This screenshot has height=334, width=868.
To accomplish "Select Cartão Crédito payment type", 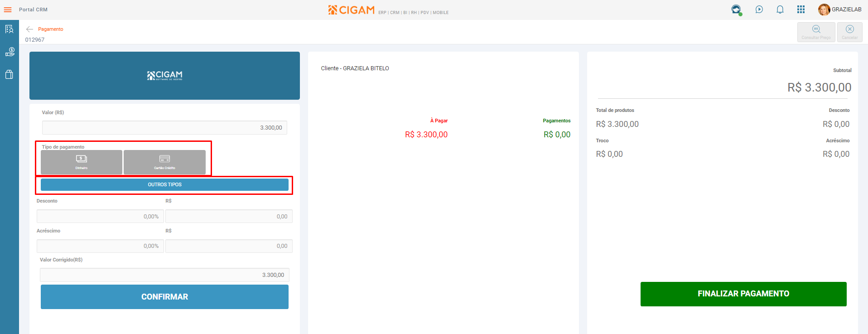I will coord(164,162).
